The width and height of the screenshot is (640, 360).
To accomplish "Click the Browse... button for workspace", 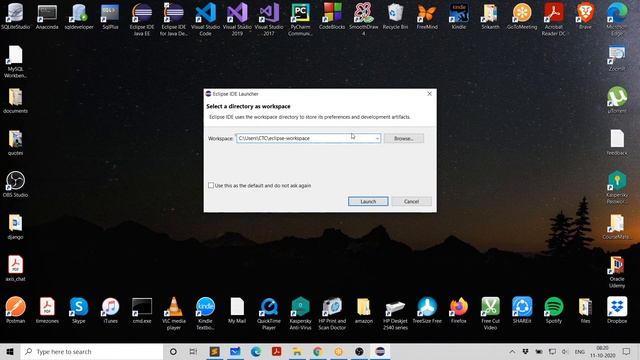I will (x=403, y=138).
